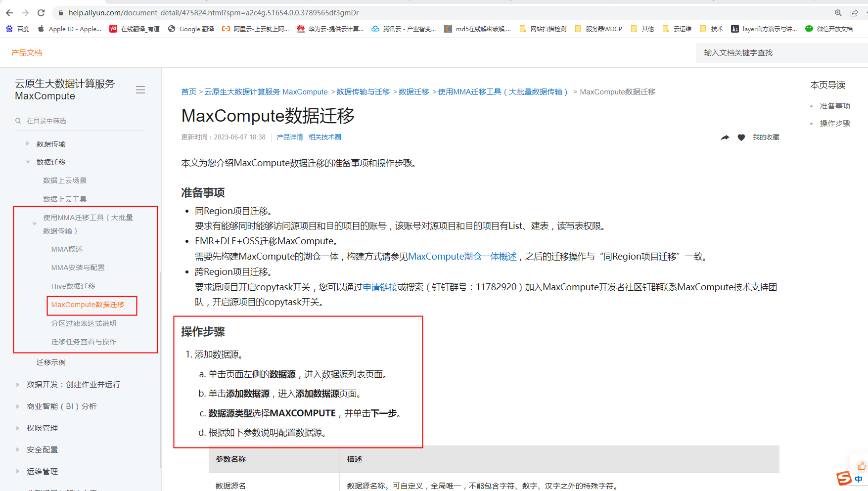Viewport: 868px width, 491px height.
Task: Open the 微信开放文档 bookmark
Action: tap(829, 29)
